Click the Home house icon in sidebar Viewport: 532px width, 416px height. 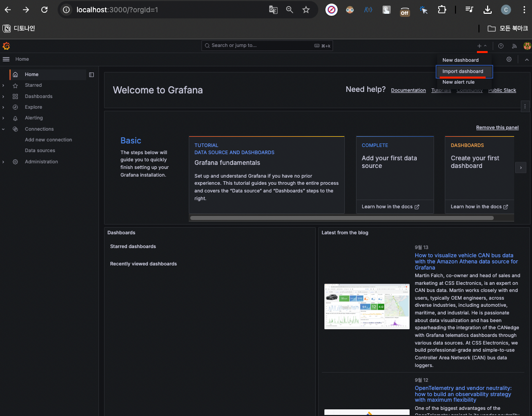point(15,75)
